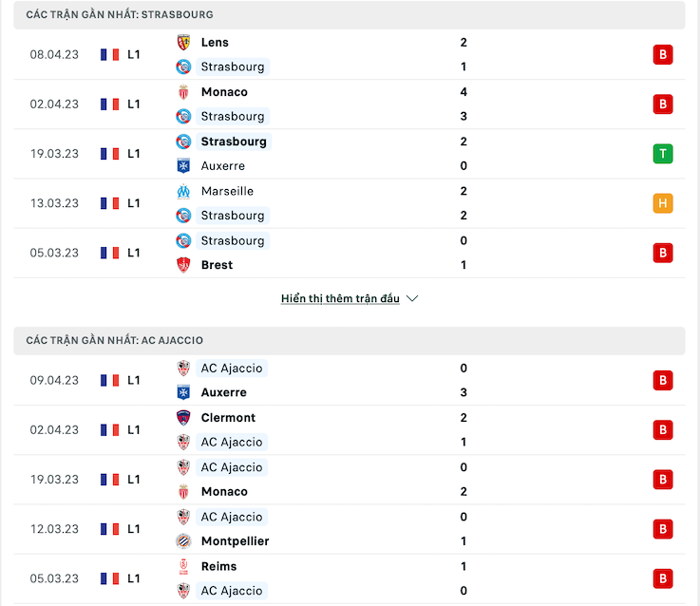Expand more matches via Hiển thị thêm trận đấu

click(340, 298)
